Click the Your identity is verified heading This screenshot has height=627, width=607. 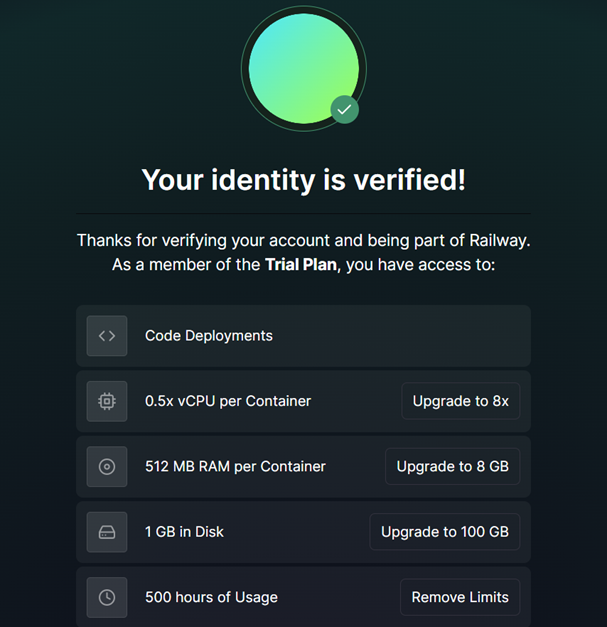(304, 180)
